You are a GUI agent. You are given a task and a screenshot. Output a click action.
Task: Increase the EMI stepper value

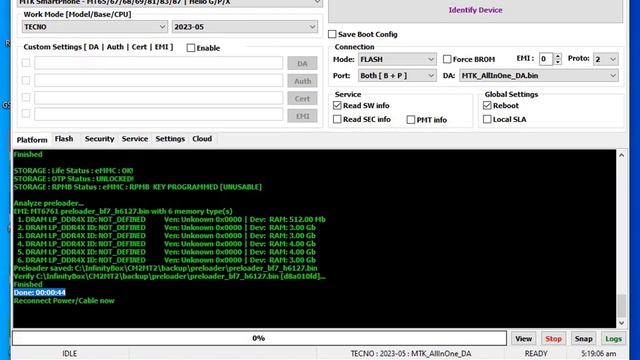pos(558,56)
